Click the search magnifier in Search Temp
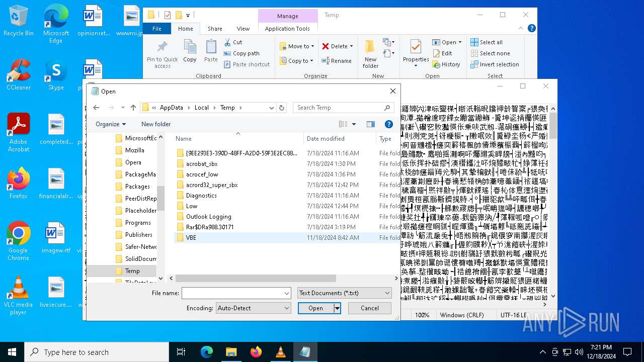 [387, 108]
